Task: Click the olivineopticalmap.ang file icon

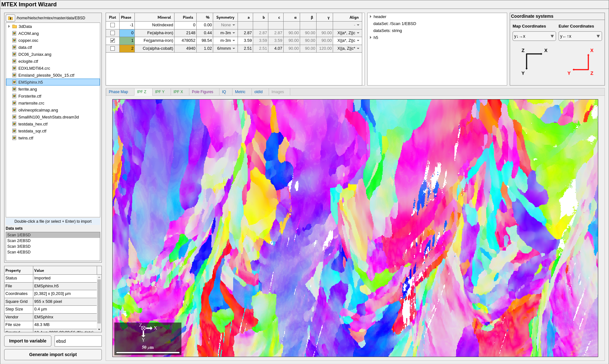Action: (14, 110)
